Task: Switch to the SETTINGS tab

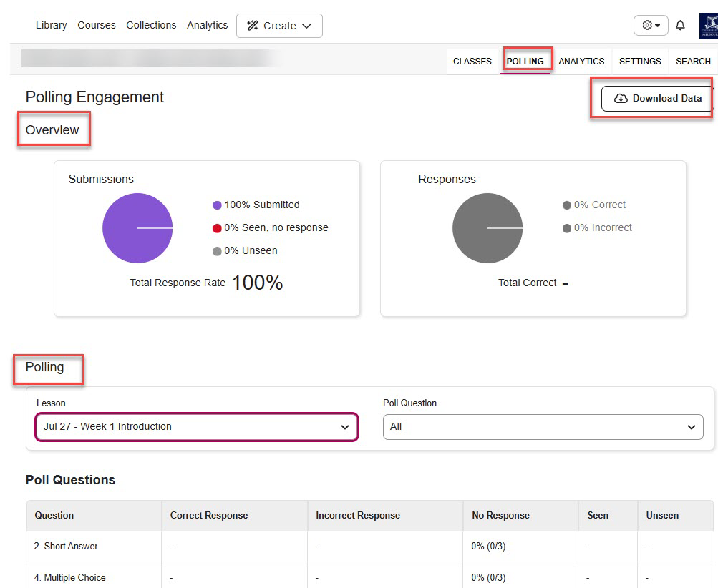Action: coord(640,62)
